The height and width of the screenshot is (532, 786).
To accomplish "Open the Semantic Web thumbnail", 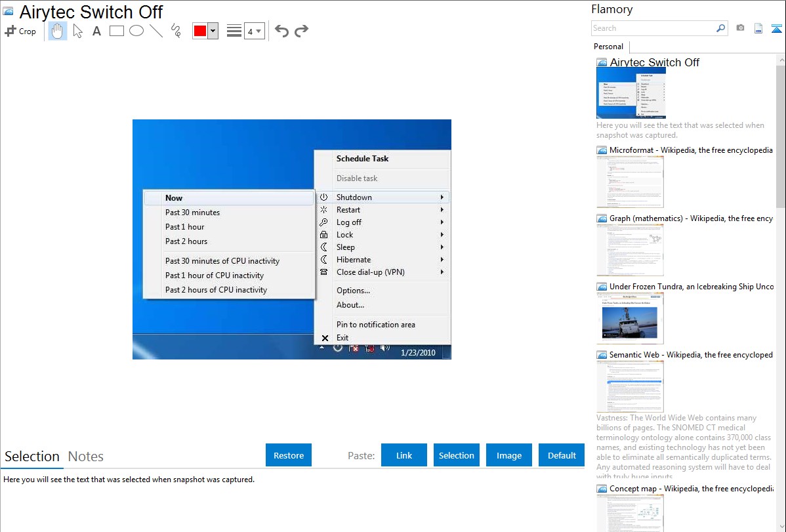I will click(630, 386).
